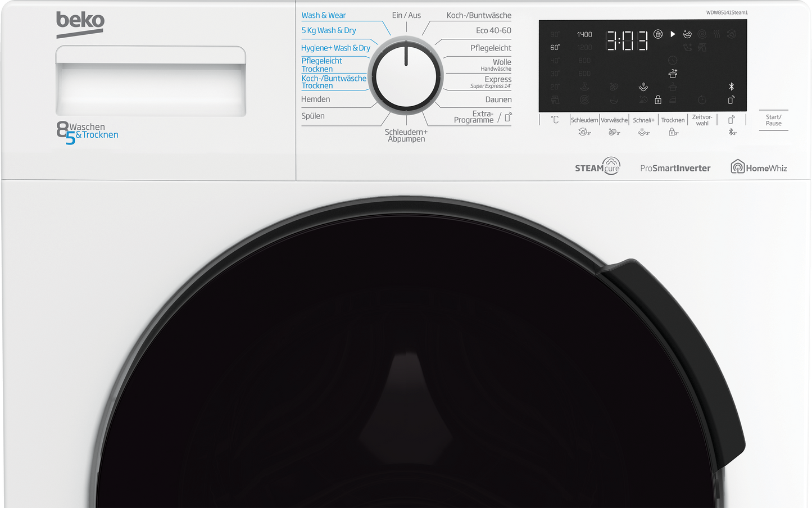Tap the Schnell+ quick wash icon
This screenshot has height=508, width=812.
[643, 131]
